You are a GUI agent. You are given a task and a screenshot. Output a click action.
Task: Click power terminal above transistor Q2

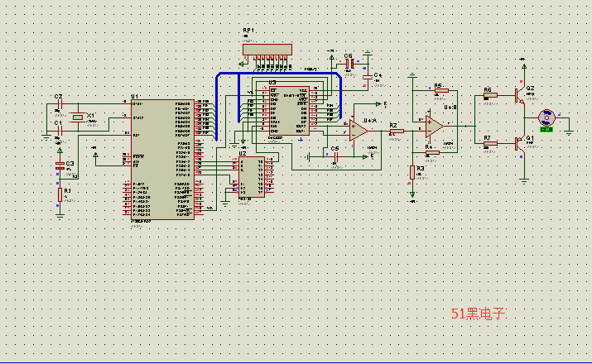tap(524, 66)
